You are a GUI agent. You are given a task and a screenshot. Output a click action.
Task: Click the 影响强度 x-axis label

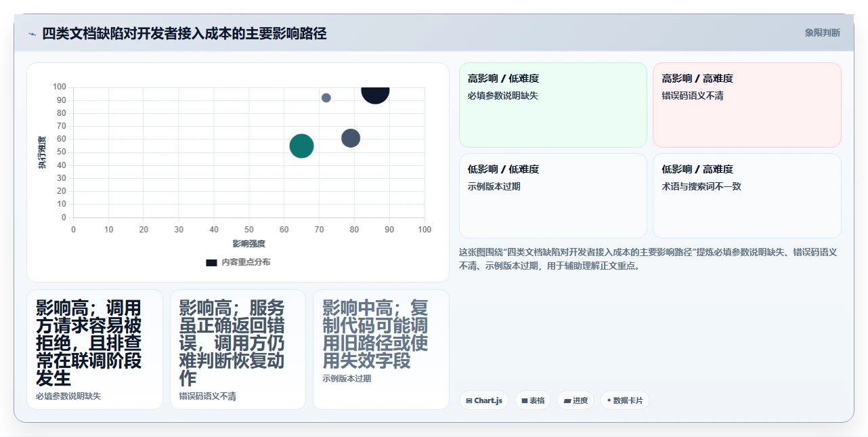coord(248,243)
